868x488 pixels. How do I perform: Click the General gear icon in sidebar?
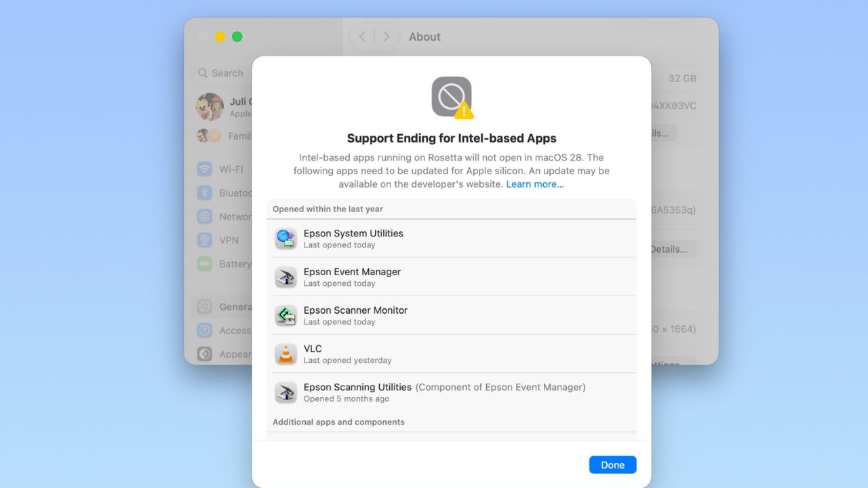point(204,306)
